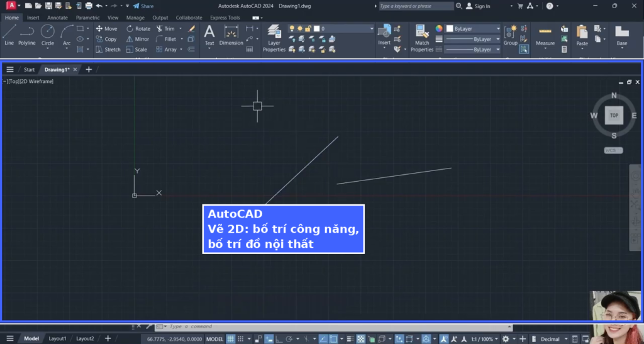Click the white layer color swatch
This screenshot has width=644, height=344.
(317, 29)
